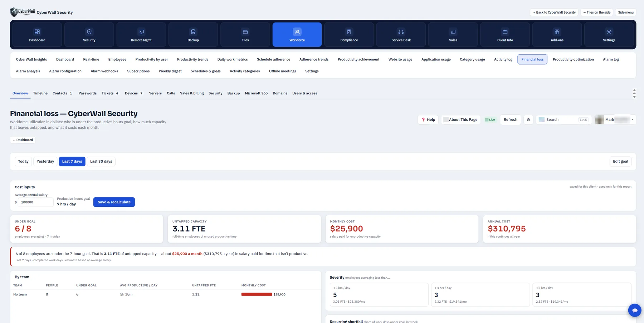Screen dimensions: 644x323
Task: Open the Financial loss tab
Action: [x=532, y=59]
